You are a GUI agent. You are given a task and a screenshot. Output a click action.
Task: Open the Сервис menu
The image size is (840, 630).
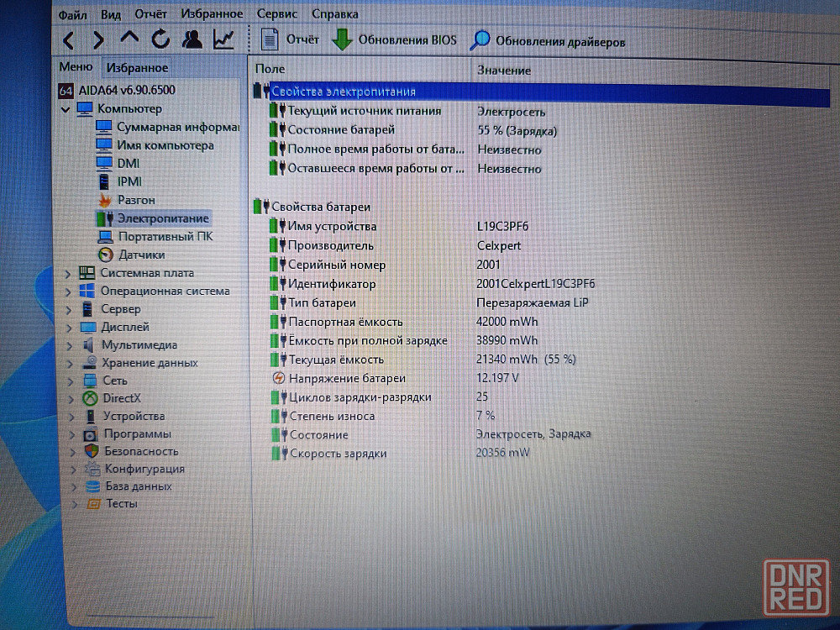click(276, 13)
